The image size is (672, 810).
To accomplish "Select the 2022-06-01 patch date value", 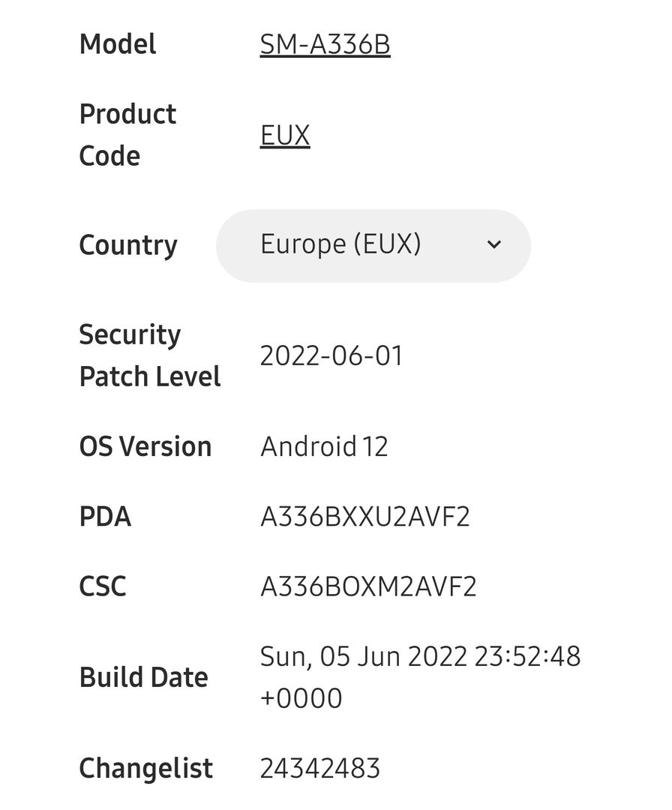I will click(x=331, y=355).
